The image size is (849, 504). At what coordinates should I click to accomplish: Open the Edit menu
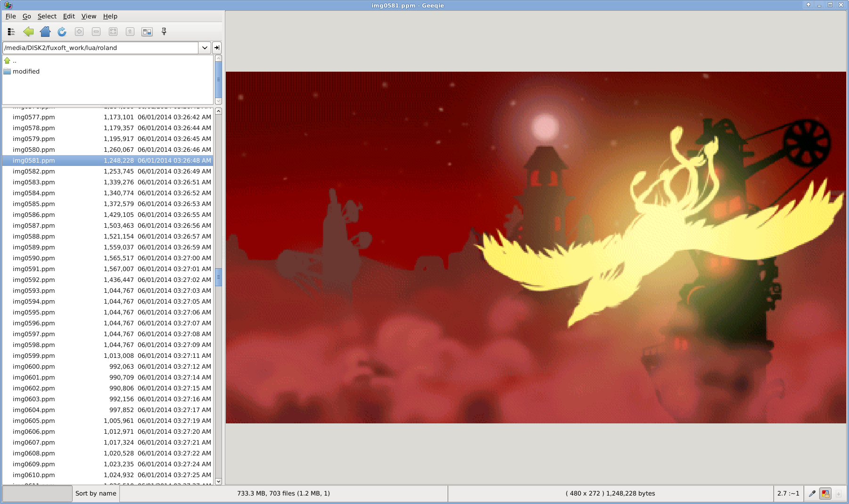(x=69, y=16)
